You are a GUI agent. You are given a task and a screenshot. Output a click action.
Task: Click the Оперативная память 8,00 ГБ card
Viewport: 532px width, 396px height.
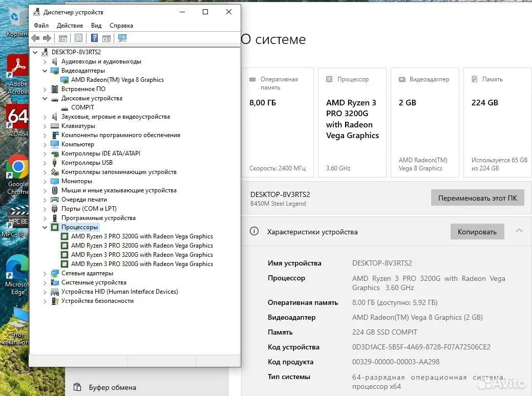coord(278,122)
